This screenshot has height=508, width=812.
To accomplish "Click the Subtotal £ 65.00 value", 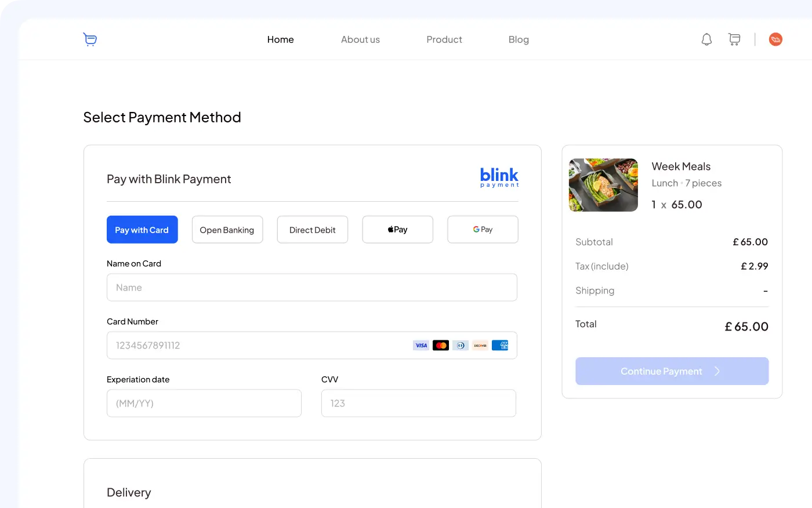I will pos(751,242).
